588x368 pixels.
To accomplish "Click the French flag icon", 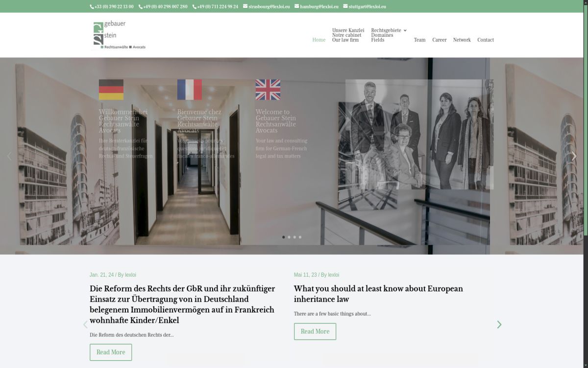I will coord(190,90).
